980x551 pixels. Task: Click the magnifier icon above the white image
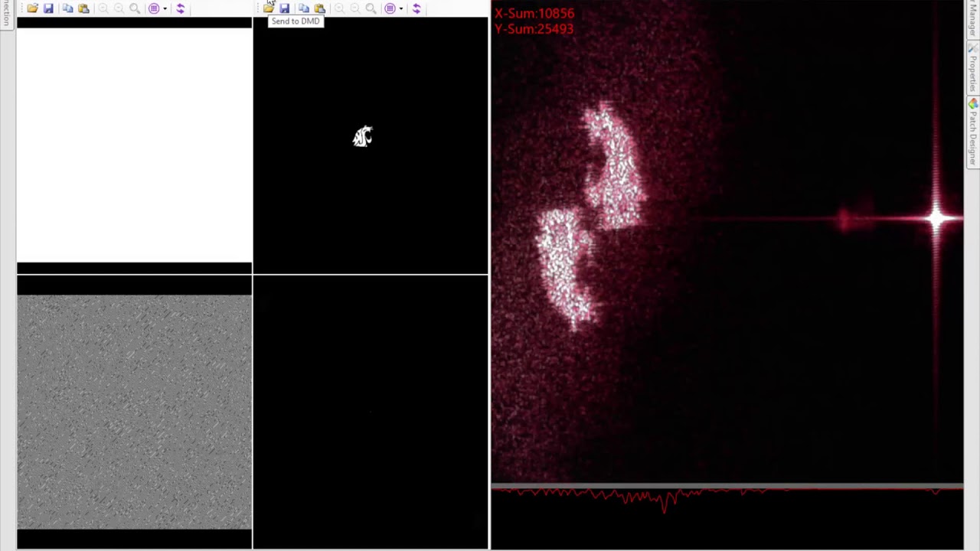pos(135,8)
